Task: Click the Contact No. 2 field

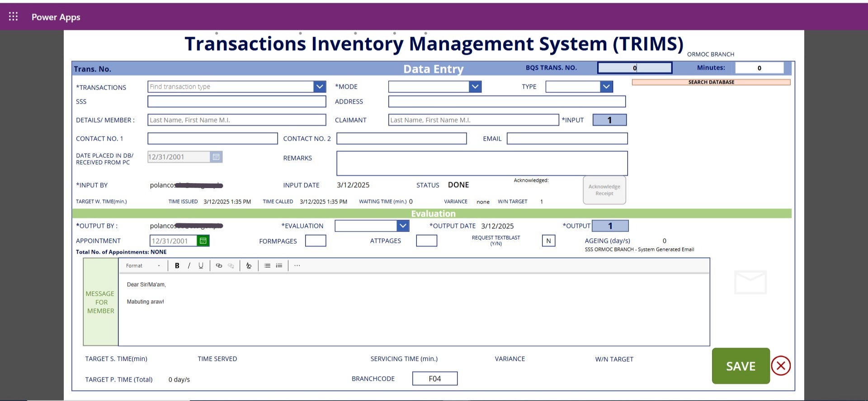Action: [x=401, y=138]
